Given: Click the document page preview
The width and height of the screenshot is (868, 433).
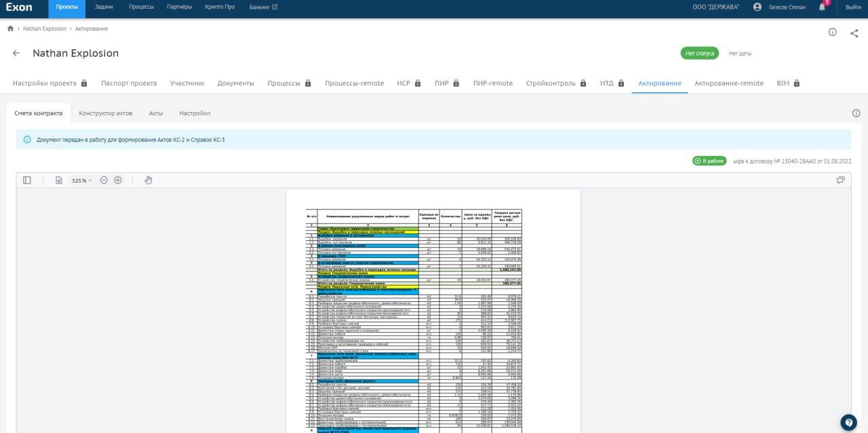Looking at the screenshot, I should click(433, 311).
